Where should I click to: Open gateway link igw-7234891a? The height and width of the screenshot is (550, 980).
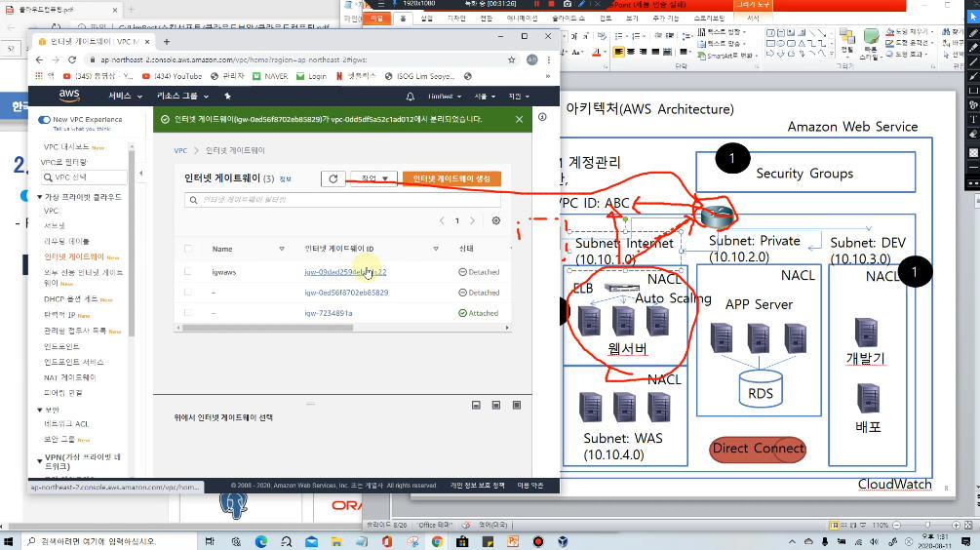point(328,313)
